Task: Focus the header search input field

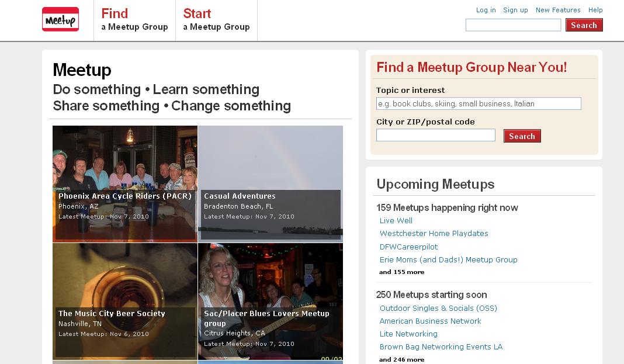Action: tap(514, 25)
